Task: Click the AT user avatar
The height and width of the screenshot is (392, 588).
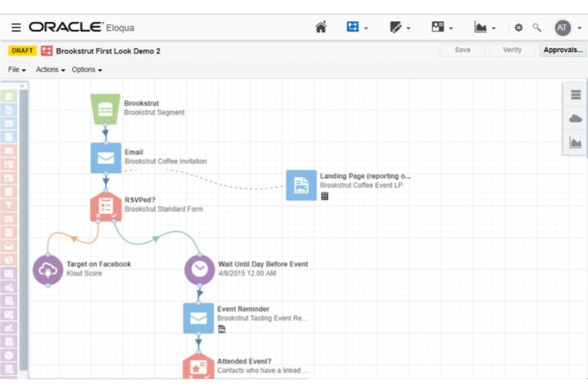Action: coord(563,27)
